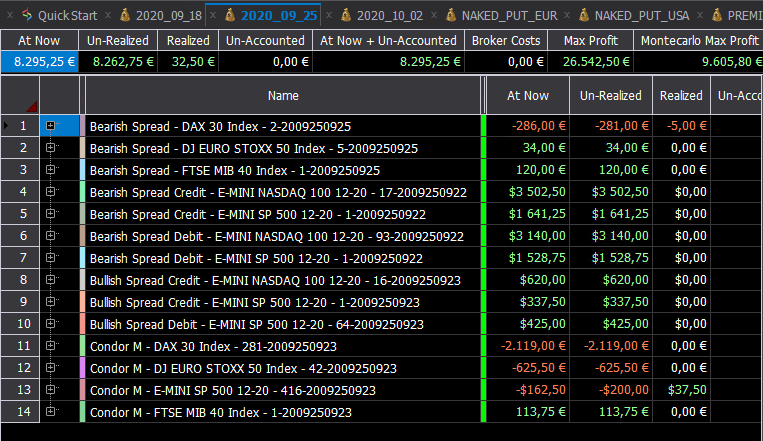Click the red triangle corner of grid header
The width and height of the screenshot is (763, 441).
[32, 107]
